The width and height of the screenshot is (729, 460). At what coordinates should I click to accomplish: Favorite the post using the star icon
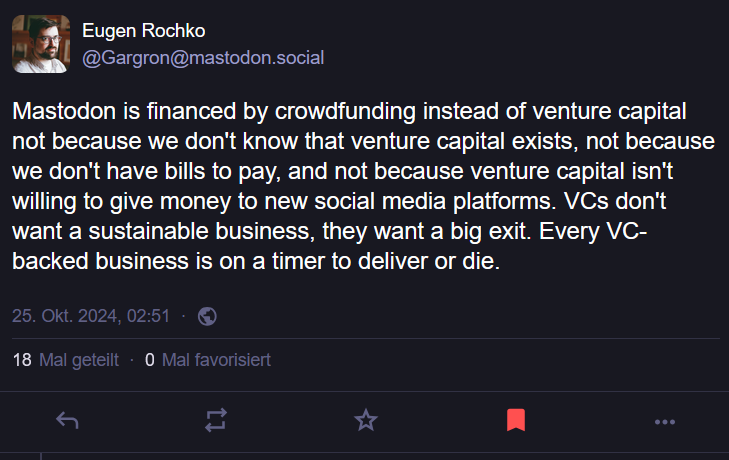[x=366, y=420]
